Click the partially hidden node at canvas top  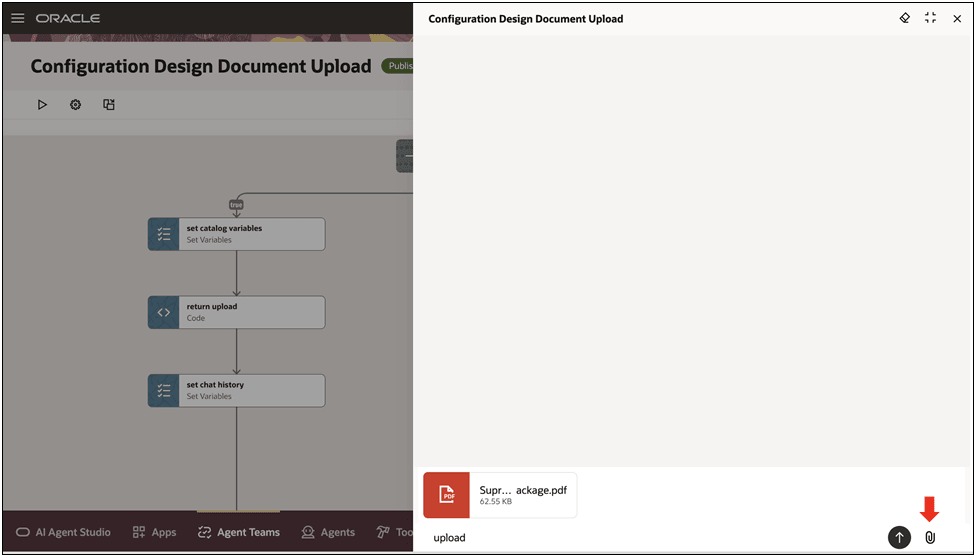(405, 156)
